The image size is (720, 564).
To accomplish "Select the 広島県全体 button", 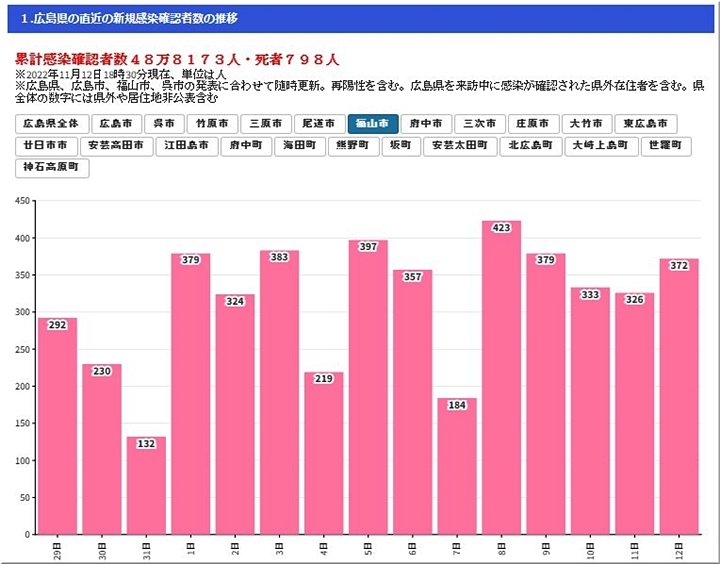I will tap(52, 124).
